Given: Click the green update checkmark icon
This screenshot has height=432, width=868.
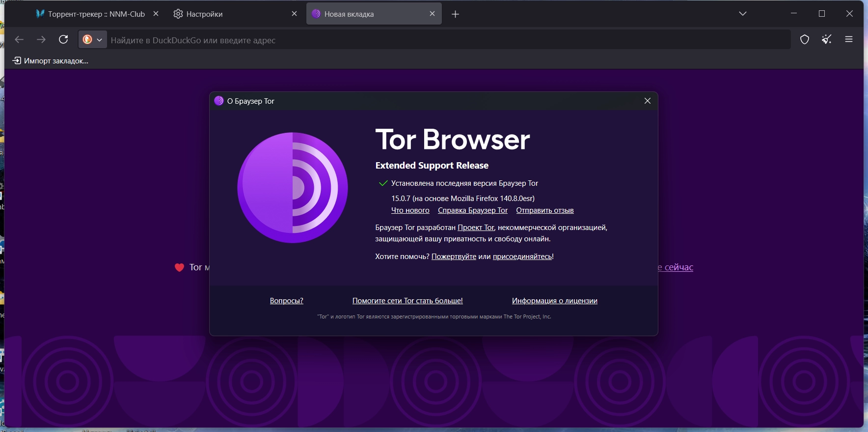Looking at the screenshot, I should [383, 183].
